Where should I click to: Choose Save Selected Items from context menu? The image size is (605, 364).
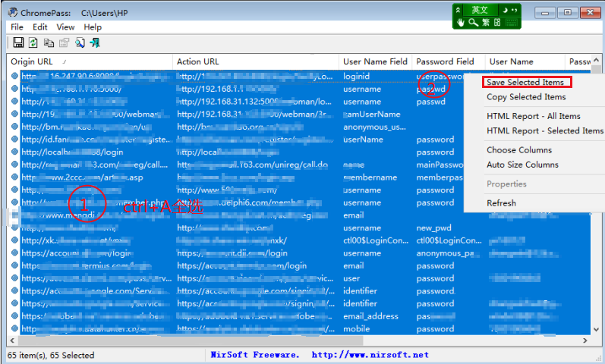coord(527,82)
